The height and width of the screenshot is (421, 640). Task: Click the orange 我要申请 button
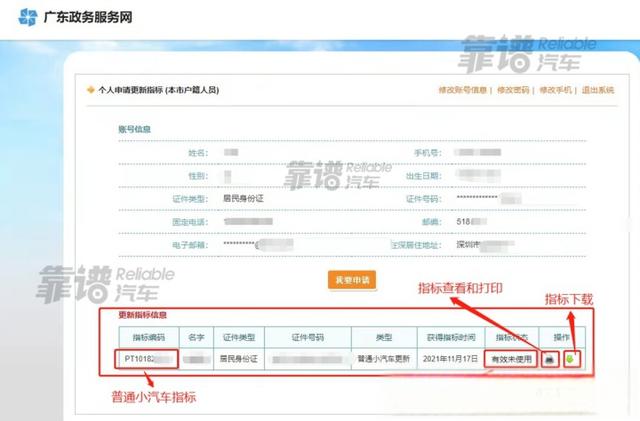[352, 280]
